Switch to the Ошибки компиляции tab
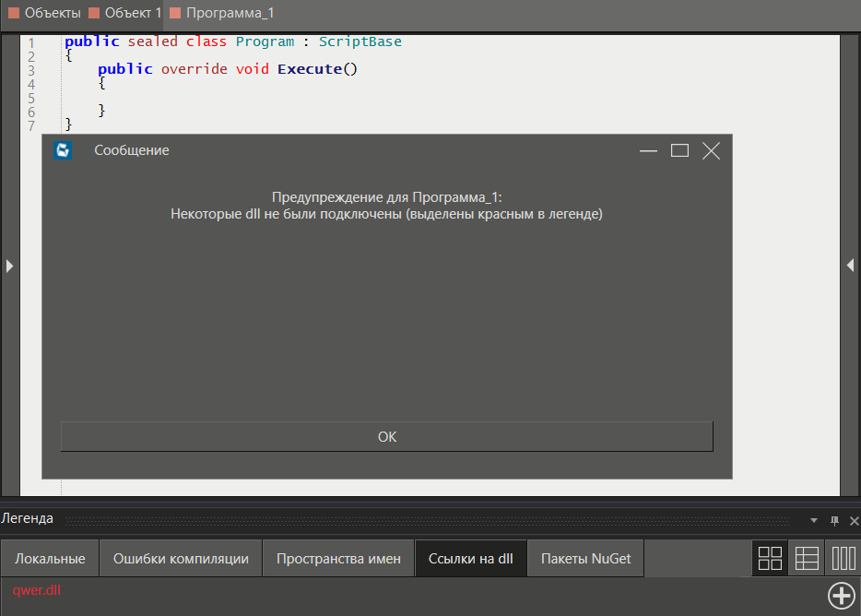This screenshot has width=861, height=616. pos(180,558)
